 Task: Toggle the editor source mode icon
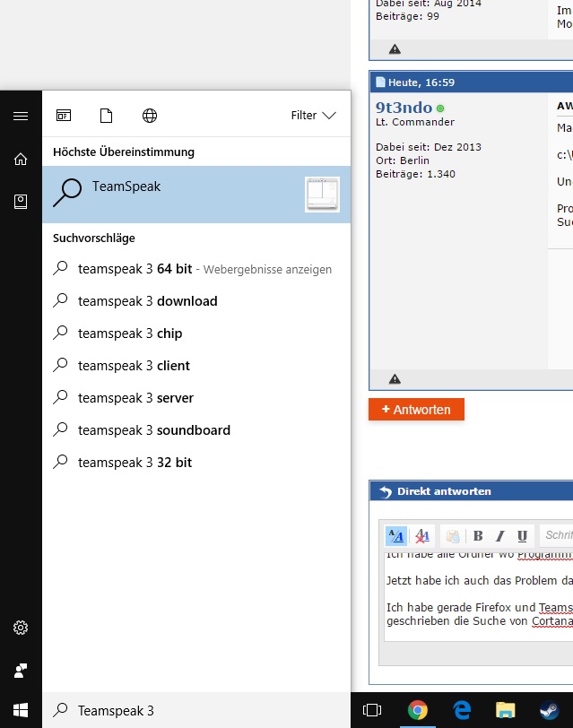[396, 536]
